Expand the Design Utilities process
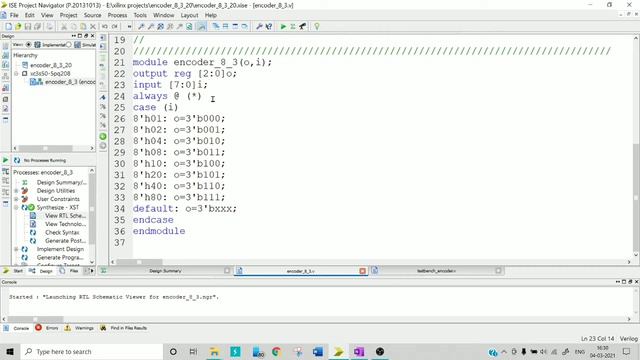Image resolution: width=640 pixels, height=360 pixels. [x=16, y=191]
